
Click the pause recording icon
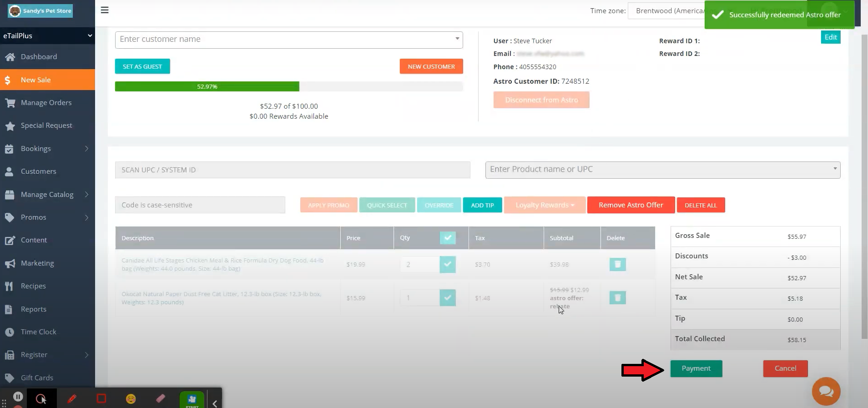tap(18, 397)
